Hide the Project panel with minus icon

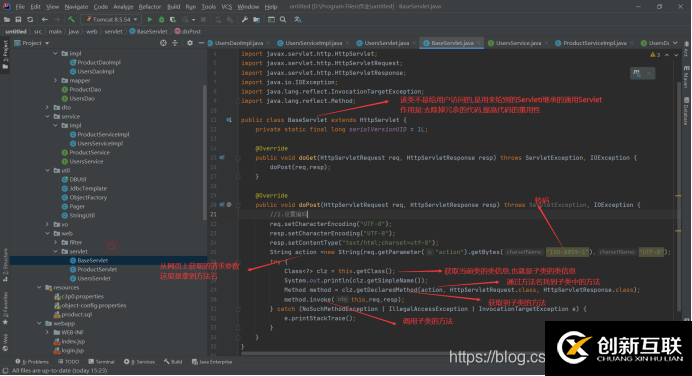pos(201,43)
